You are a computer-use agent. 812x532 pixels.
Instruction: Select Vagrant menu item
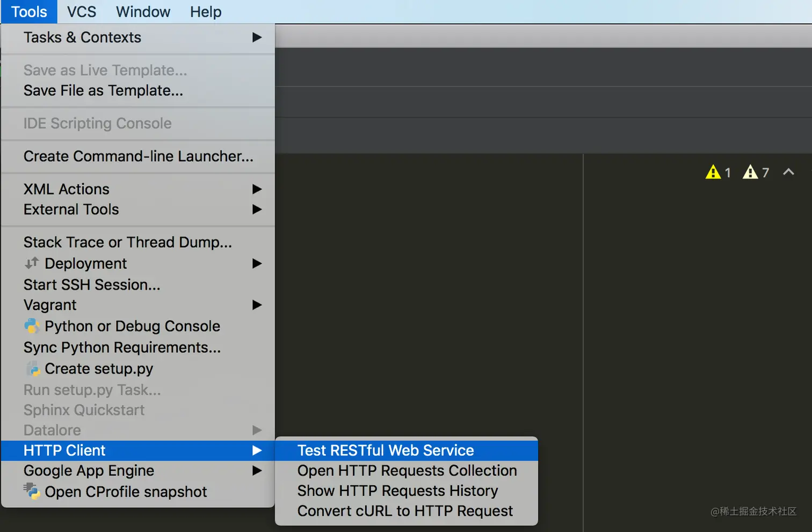[138, 305]
